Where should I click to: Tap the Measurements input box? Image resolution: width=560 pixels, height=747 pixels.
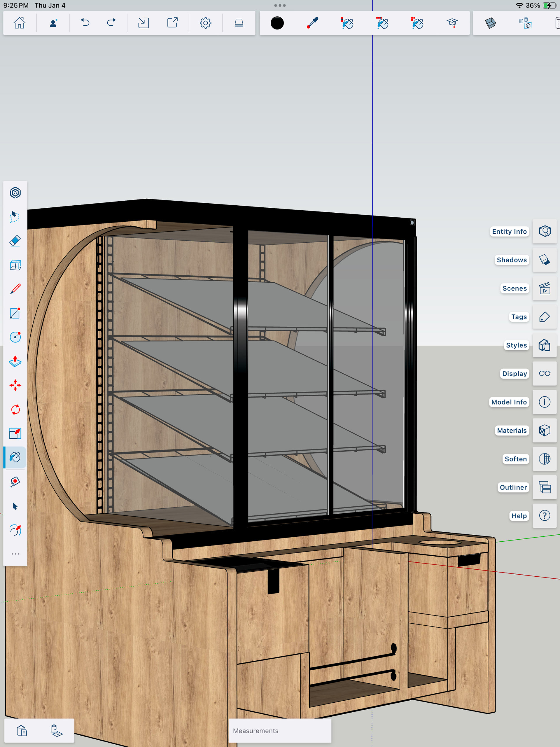tap(280, 730)
